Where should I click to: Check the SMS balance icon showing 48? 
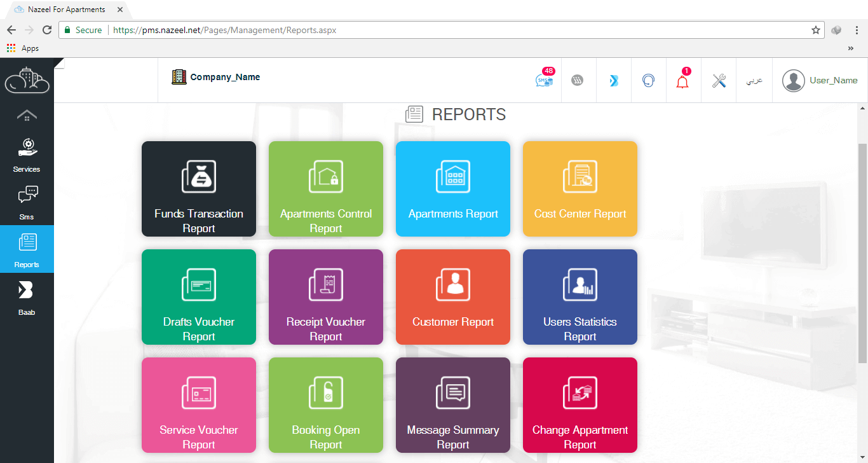point(544,80)
